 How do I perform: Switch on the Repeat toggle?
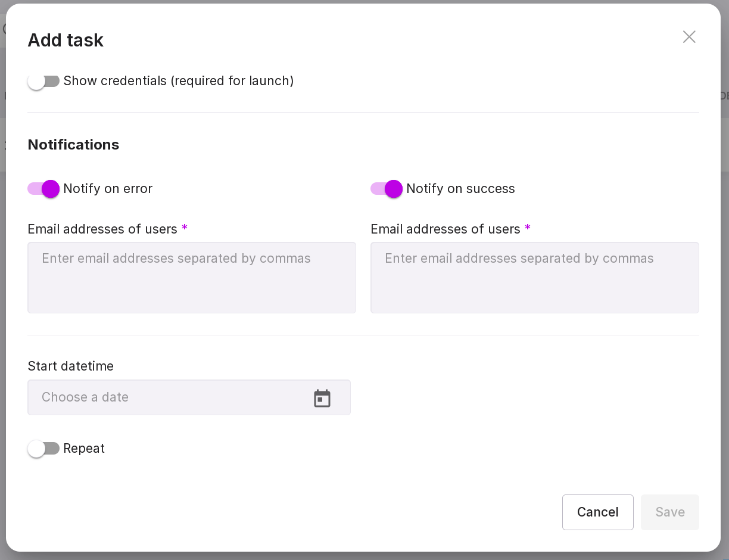click(43, 449)
